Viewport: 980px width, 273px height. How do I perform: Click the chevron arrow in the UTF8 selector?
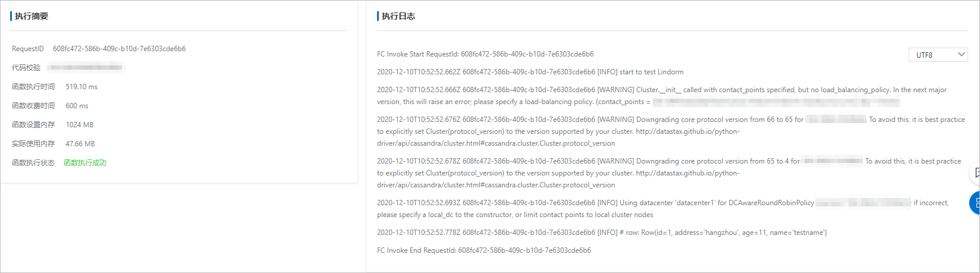click(x=961, y=55)
